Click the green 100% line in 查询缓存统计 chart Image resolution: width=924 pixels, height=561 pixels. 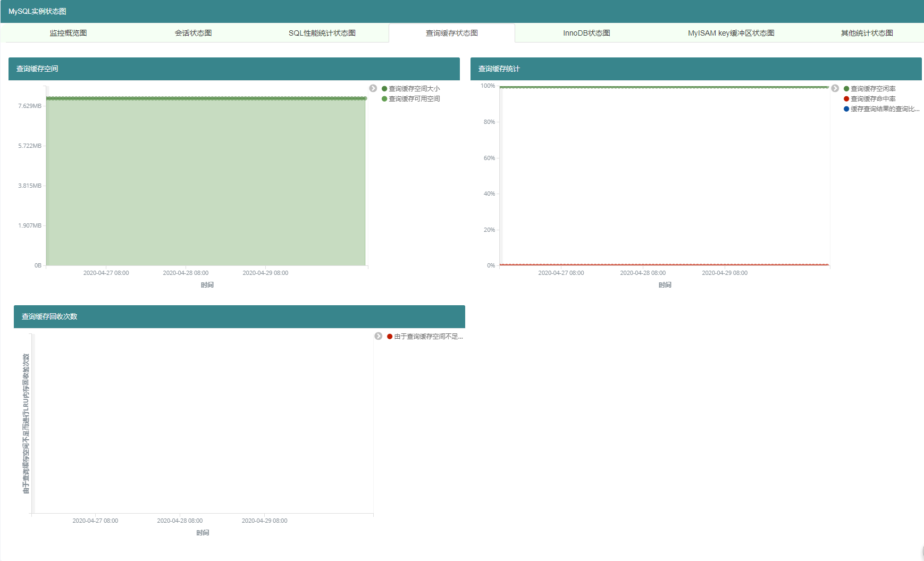click(x=664, y=87)
